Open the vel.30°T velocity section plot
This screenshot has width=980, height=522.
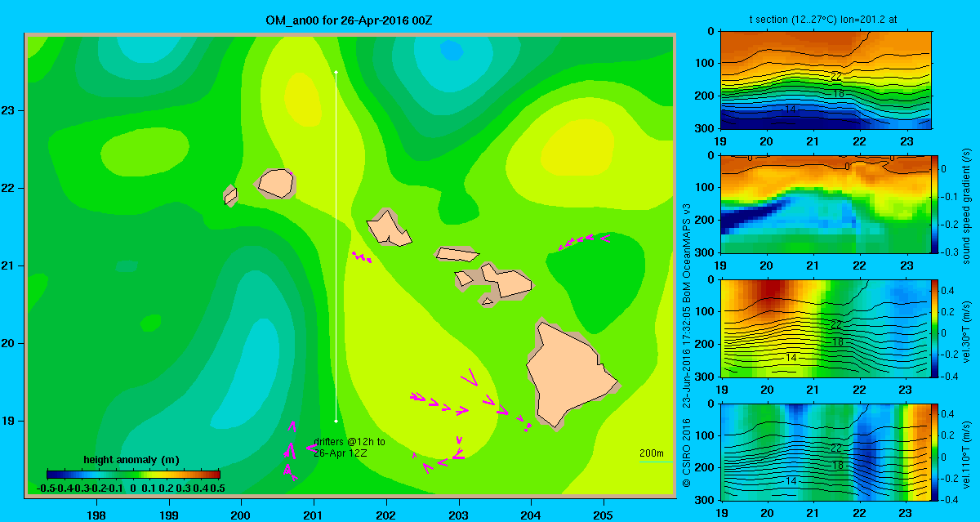[x=826, y=328]
